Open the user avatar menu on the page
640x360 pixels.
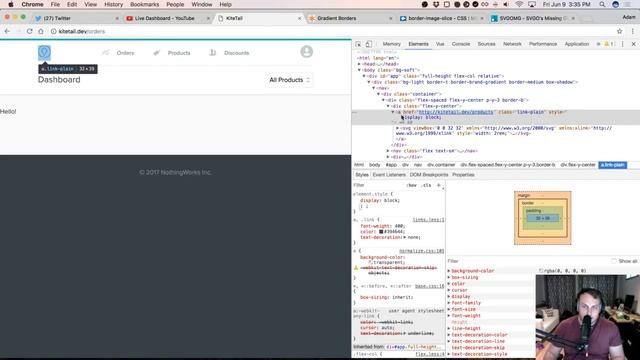307,52
